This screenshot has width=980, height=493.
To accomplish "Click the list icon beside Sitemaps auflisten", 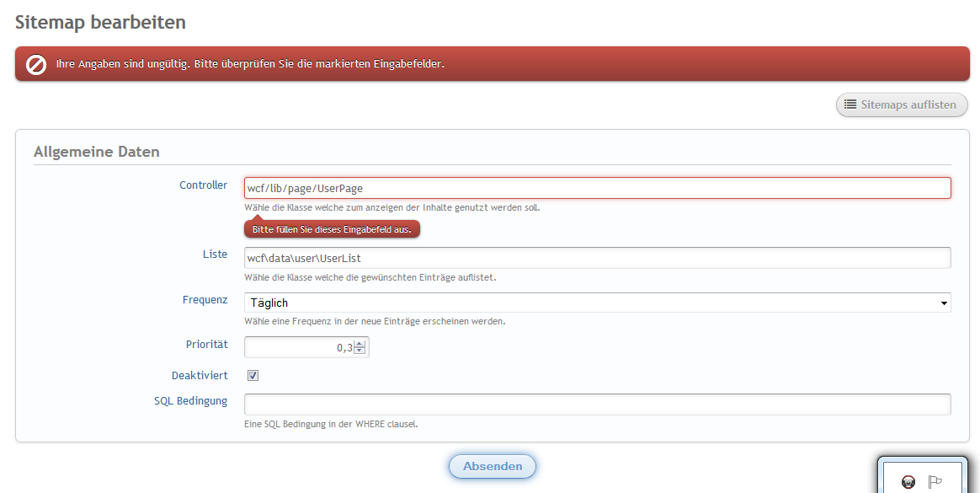I will tap(850, 105).
